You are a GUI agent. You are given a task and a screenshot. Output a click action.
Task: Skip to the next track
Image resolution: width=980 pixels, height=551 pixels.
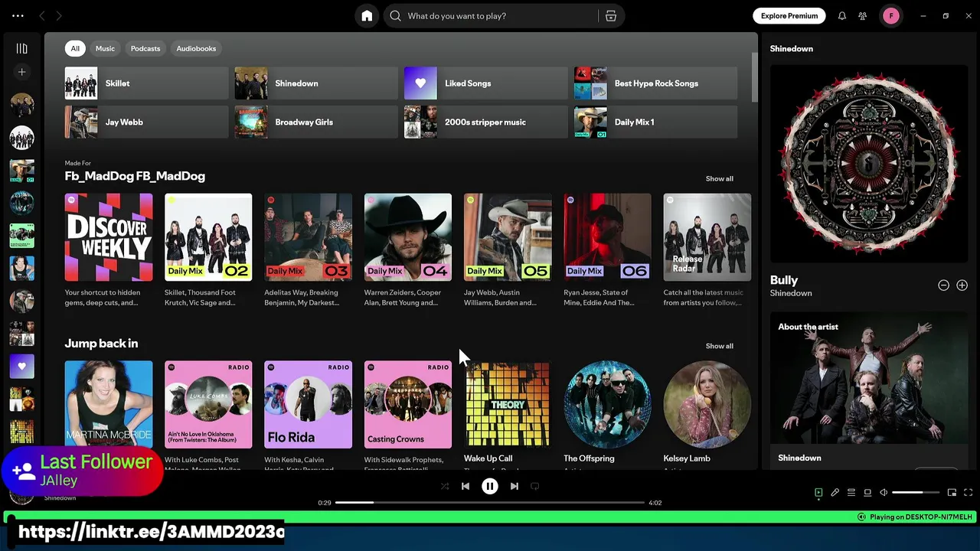pyautogui.click(x=514, y=486)
